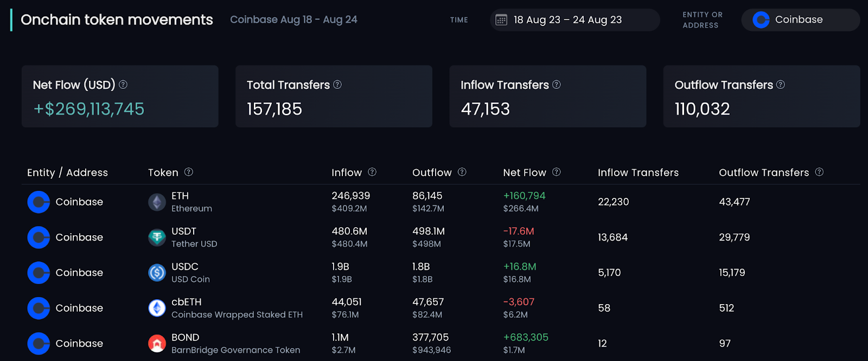This screenshot has width=868, height=361.
Task: Click USDT outflow transfers count 29,779
Action: tap(735, 237)
